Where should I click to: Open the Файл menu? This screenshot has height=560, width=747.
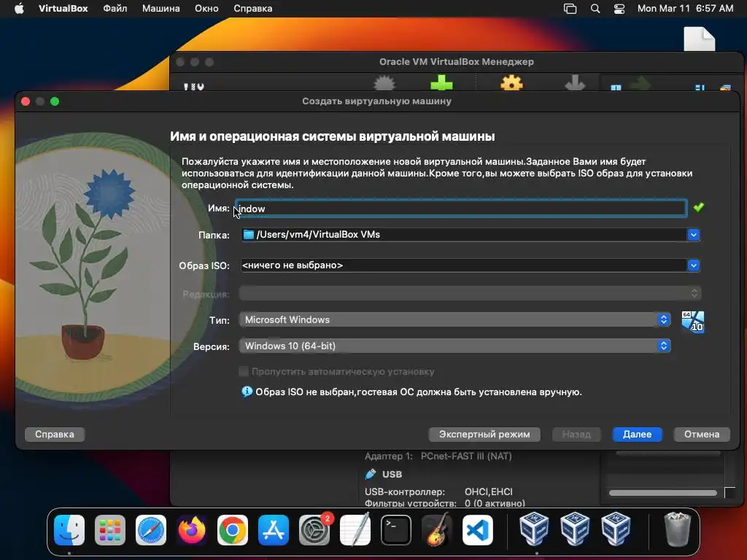point(115,9)
